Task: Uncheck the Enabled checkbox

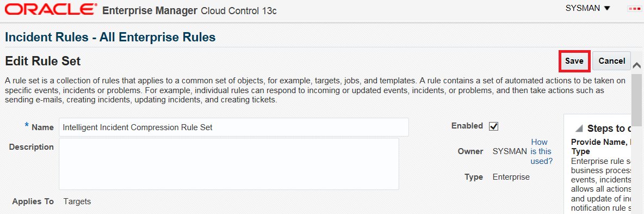Action: pos(494,126)
